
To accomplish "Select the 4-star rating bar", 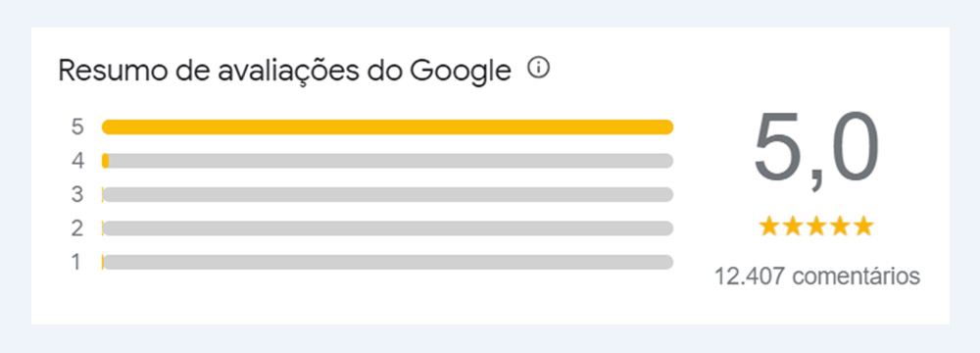I will pos(387,161).
